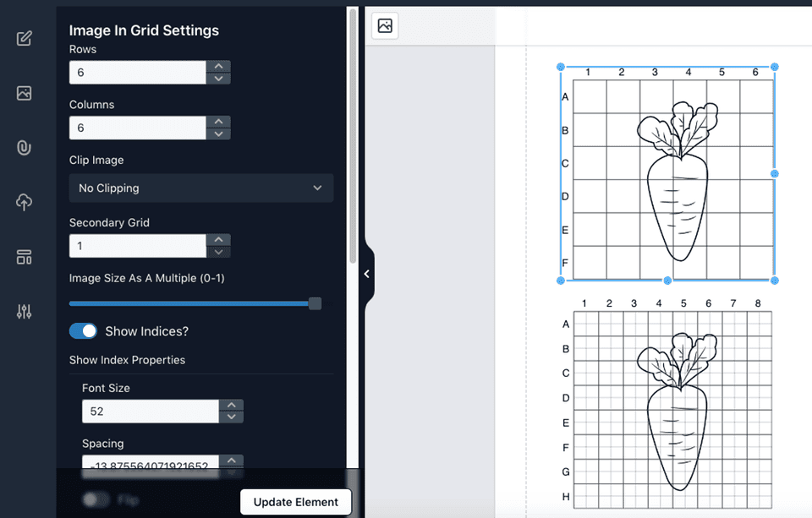Decrease Font Size with down arrow
Image resolution: width=812 pixels, height=518 pixels.
pyautogui.click(x=232, y=417)
